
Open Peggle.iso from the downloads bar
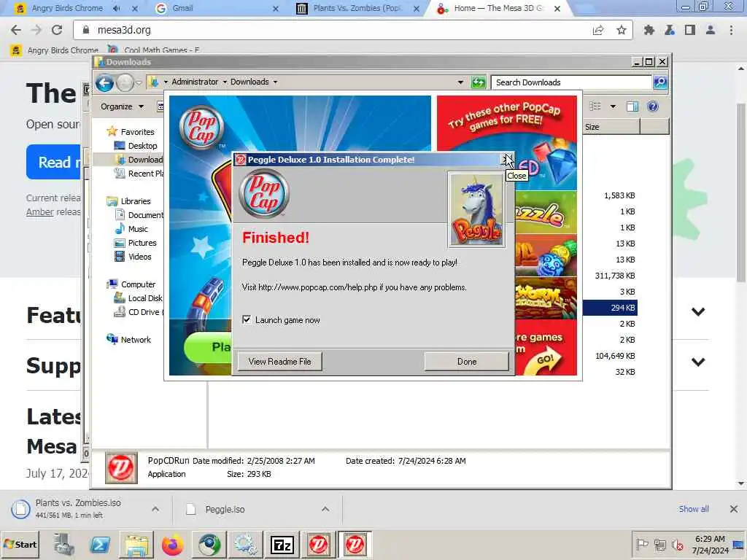[225, 509]
